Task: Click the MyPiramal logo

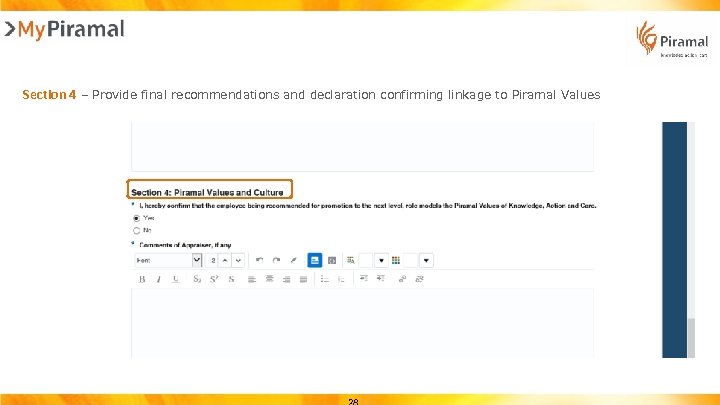Action: coord(65,29)
